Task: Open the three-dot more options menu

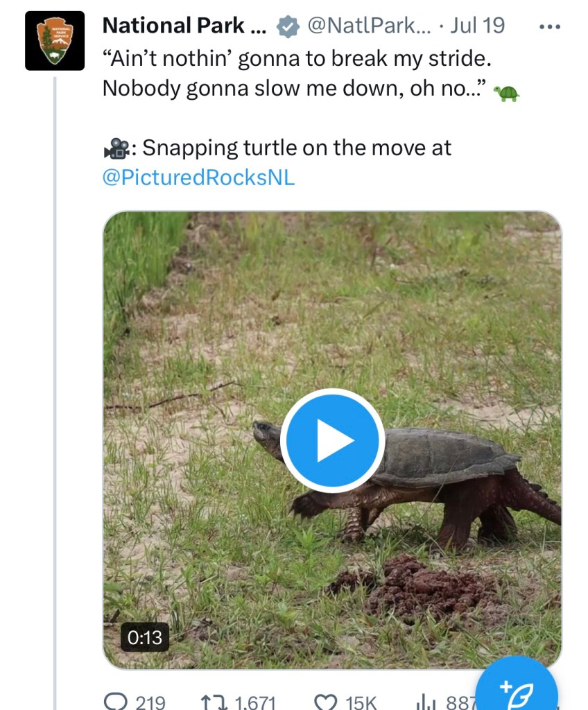Action: [549, 27]
